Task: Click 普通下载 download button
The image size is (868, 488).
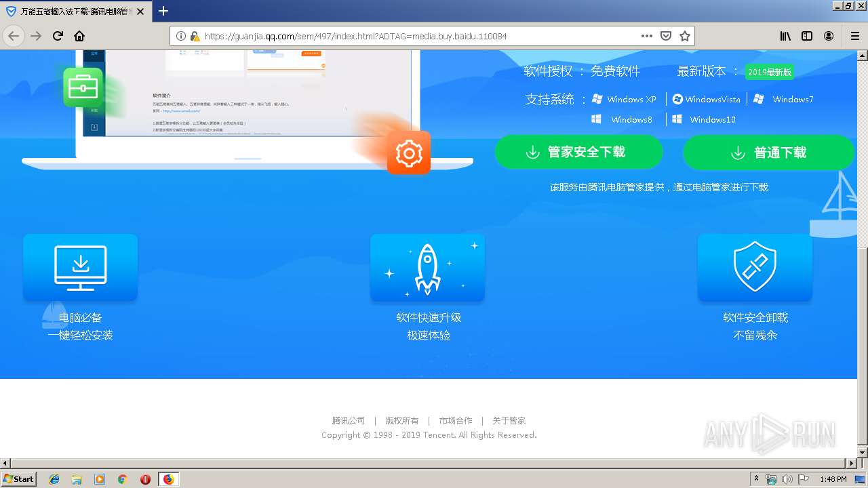Action: point(768,152)
